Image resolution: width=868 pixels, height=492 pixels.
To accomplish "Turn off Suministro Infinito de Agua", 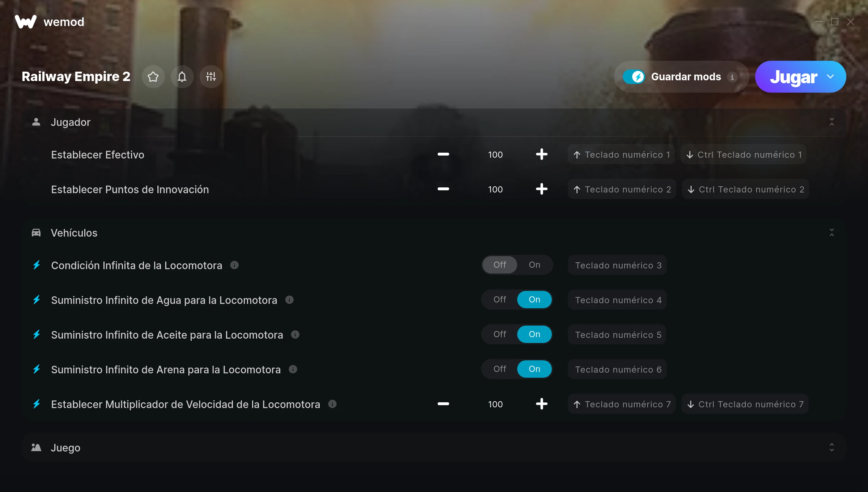I will 499,300.
